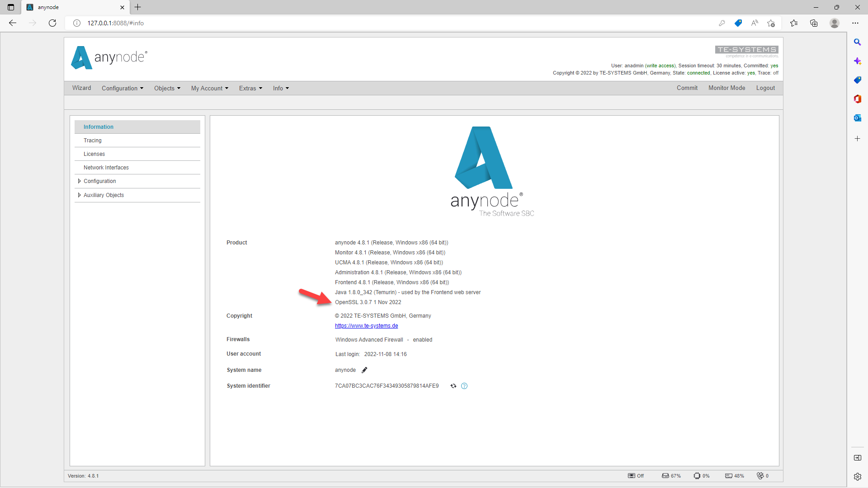
Task: Click Logout
Action: coord(765,88)
